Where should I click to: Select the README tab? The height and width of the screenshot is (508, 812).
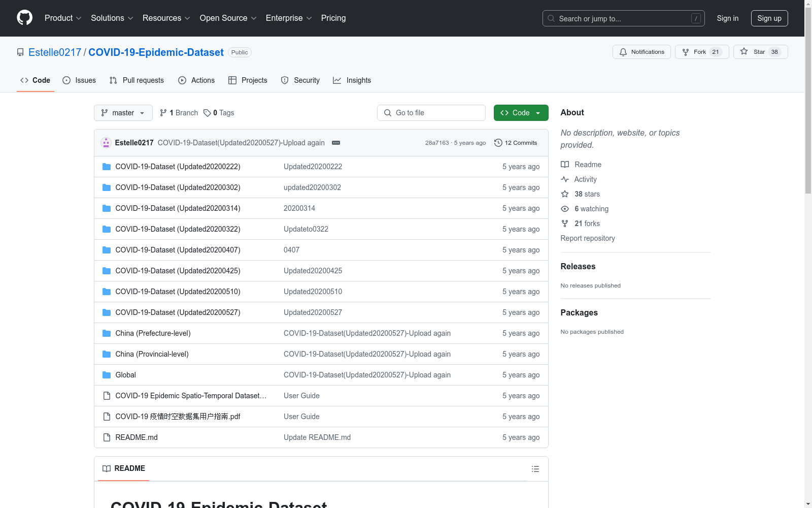point(124,468)
